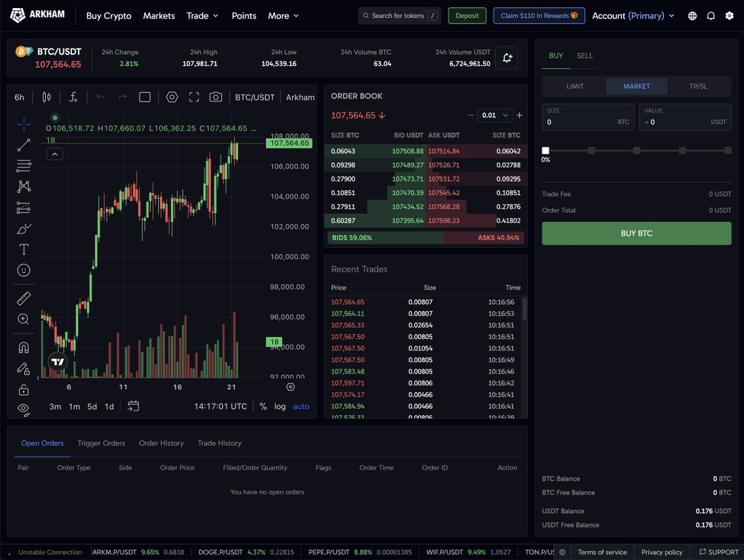Click the order size slider handle at 0%
Image resolution: width=744 pixels, height=560 pixels.
click(546, 151)
